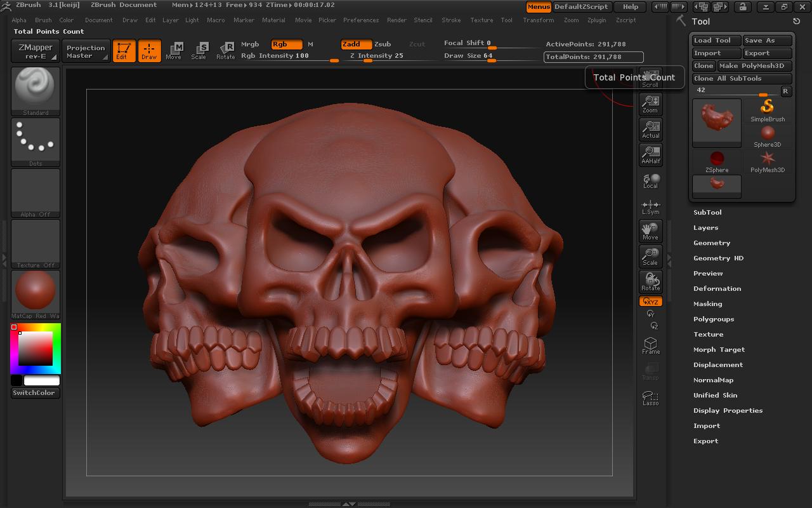Select the Scale tool in top shelf
This screenshot has width=812, height=508.
pos(199,51)
